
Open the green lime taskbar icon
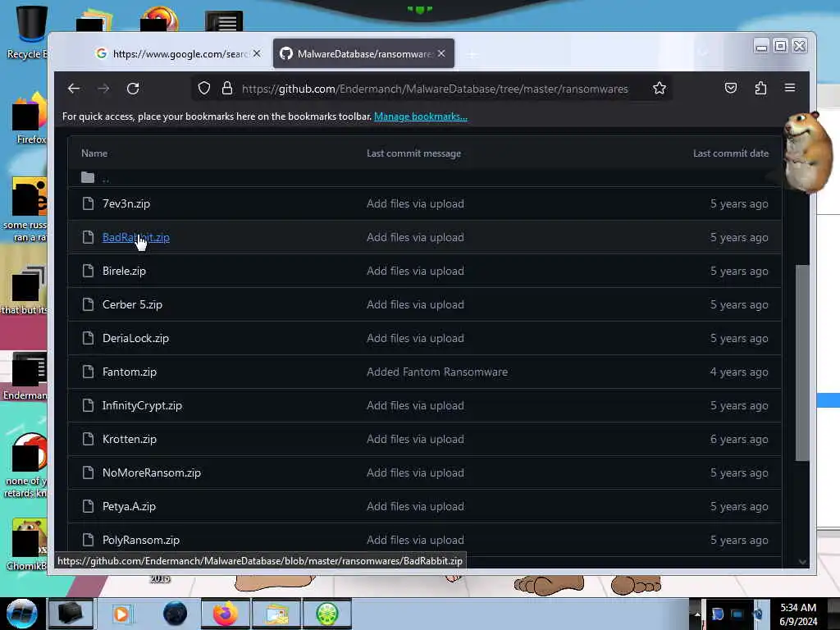point(327,614)
